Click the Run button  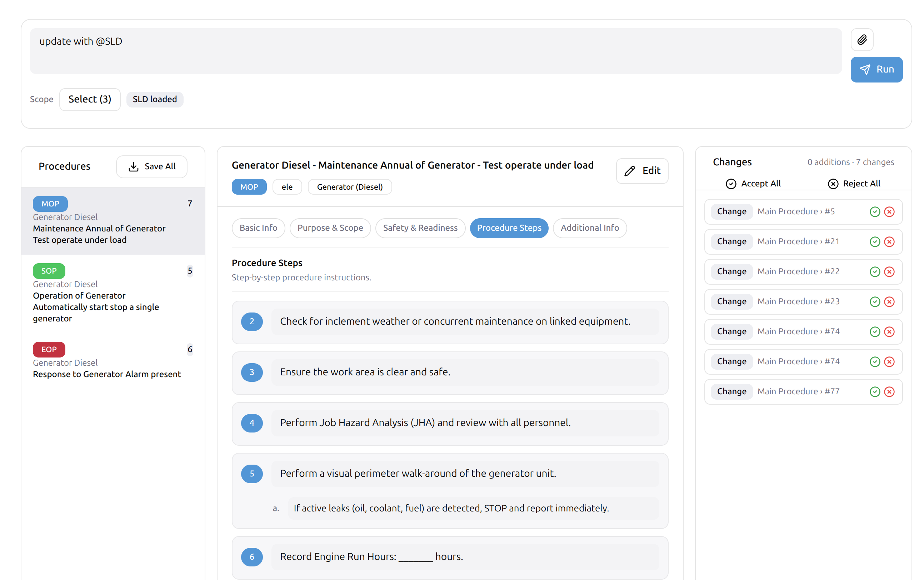(876, 69)
